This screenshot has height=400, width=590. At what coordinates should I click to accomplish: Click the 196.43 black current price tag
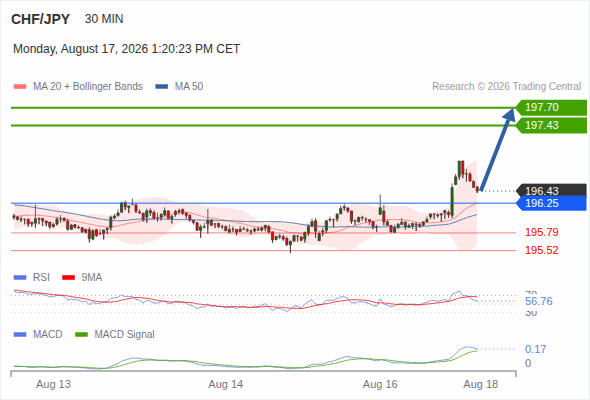[x=551, y=190]
